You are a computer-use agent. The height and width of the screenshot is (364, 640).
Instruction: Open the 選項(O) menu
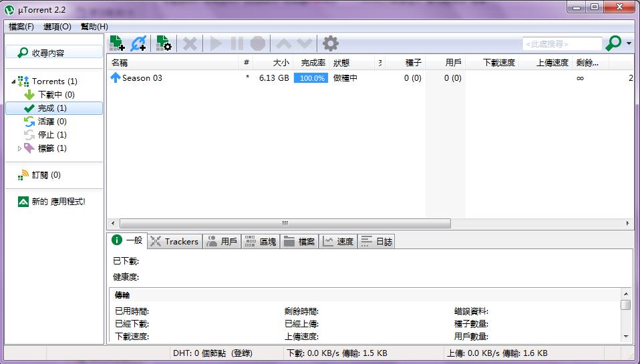click(57, 27)
